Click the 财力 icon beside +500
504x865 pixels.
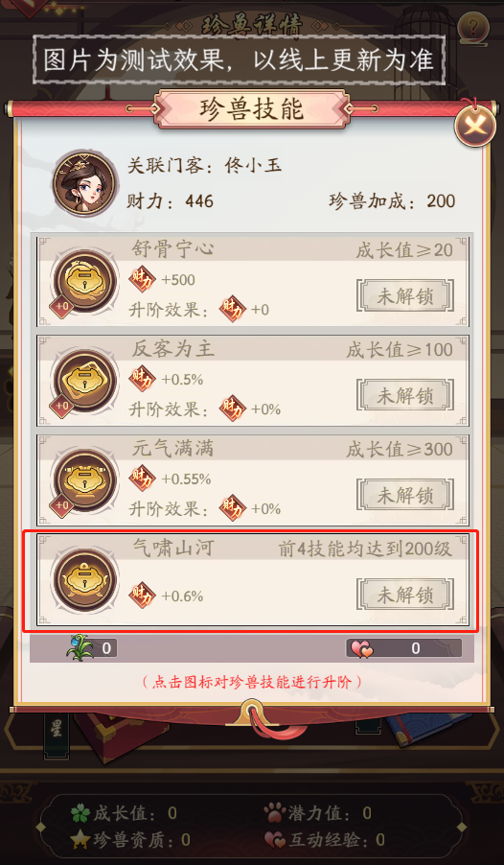pyautogui.click(x=142, y=279)
